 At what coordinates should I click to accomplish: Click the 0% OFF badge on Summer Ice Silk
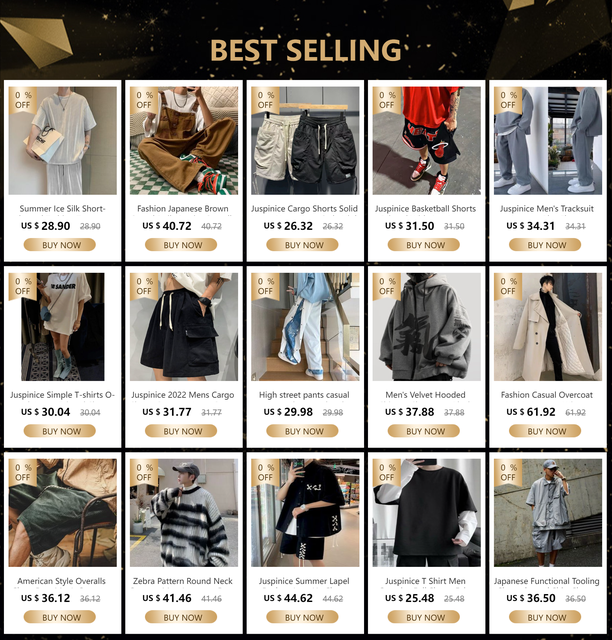[23, 100]
